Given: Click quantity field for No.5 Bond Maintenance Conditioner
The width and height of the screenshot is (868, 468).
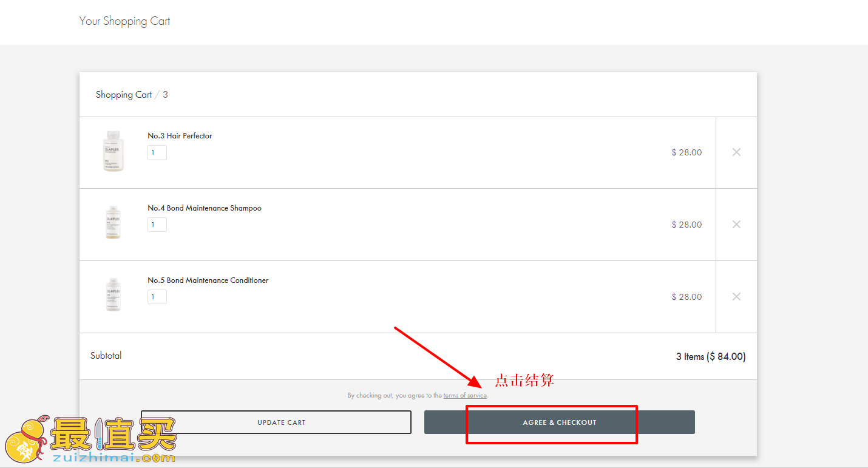Looking at the screenshot, I should click(157, 297).
